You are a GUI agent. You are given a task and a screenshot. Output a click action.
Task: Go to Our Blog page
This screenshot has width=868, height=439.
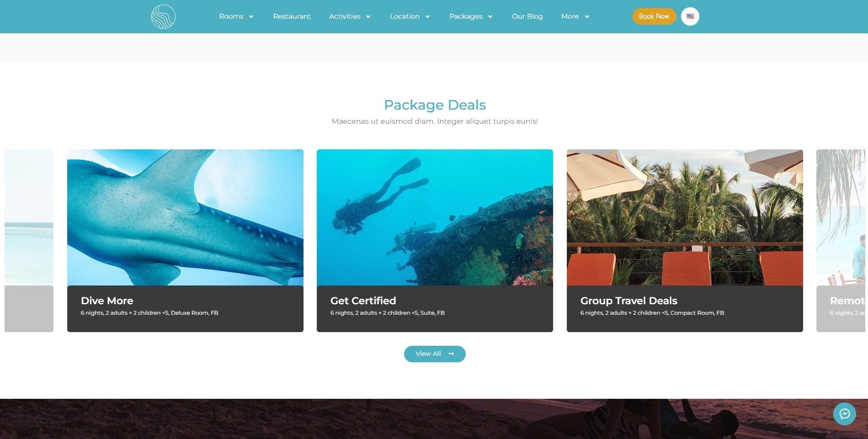(527, 16)
